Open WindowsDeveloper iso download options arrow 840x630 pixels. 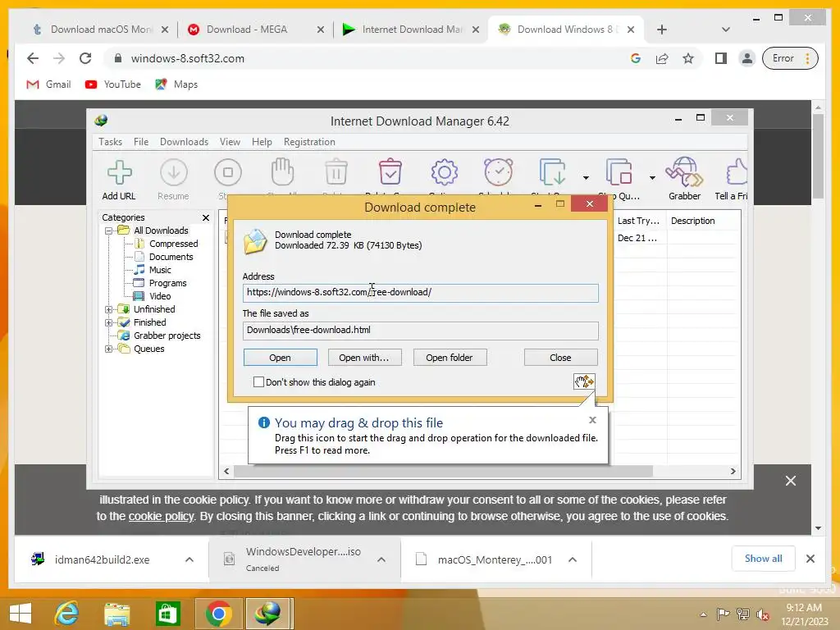381,559
